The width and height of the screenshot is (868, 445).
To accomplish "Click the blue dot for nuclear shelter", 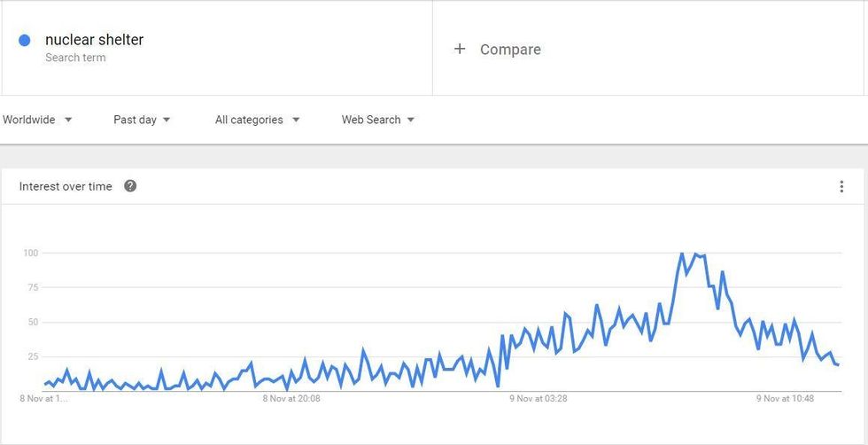I will point(25,40).
